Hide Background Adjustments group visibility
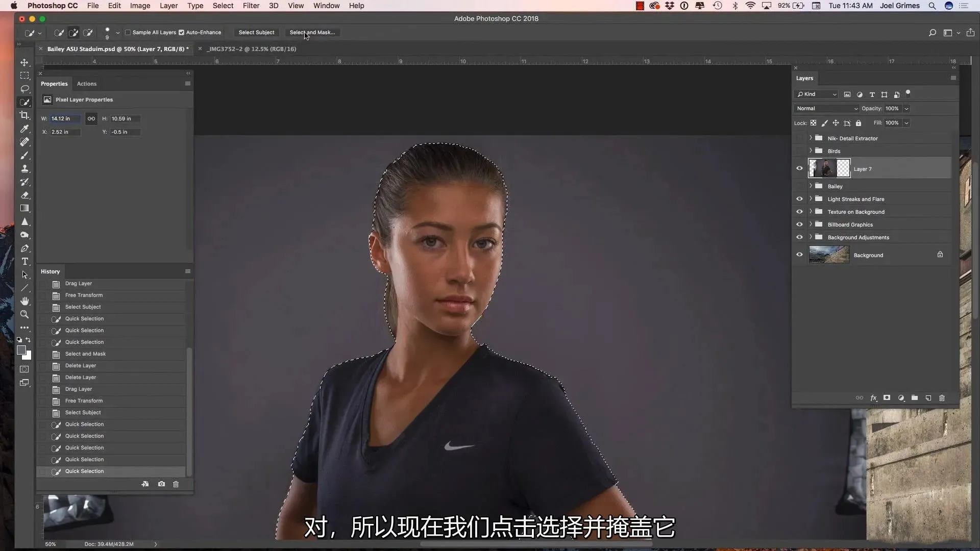This screenshot has height=551, width=980. point(799,237)
